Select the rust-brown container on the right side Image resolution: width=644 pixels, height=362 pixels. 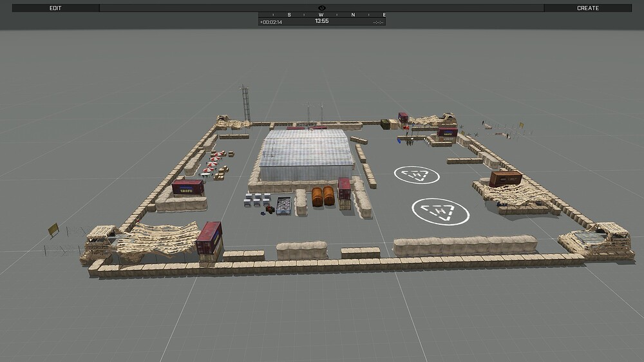pyautogui.click(x=505, y=178)
